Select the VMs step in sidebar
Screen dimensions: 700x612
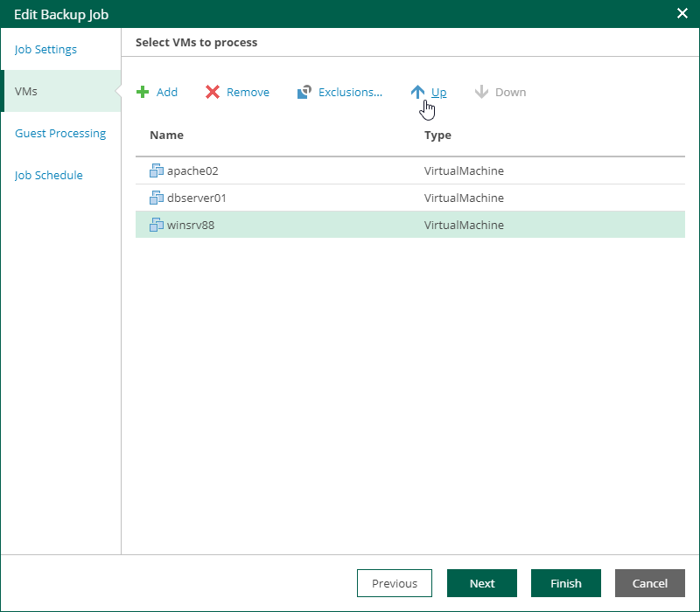(26, 91)
